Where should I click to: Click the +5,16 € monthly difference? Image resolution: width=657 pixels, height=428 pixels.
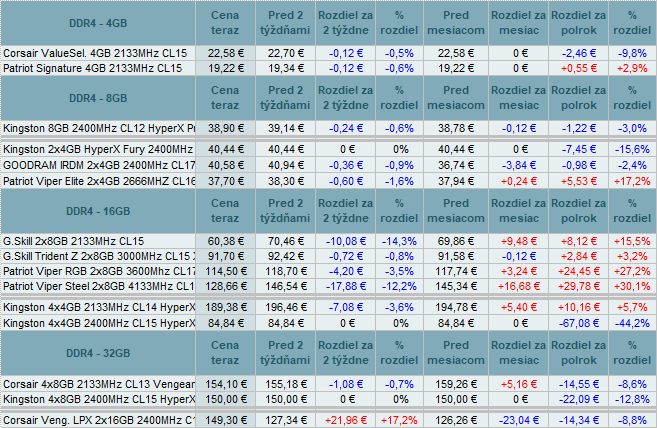[x=519, y=384]
